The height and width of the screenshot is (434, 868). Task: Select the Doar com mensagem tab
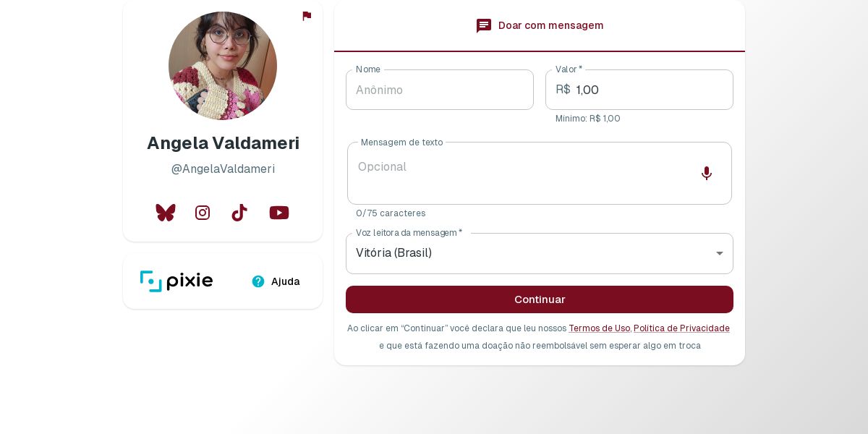[x=540, y=26]
